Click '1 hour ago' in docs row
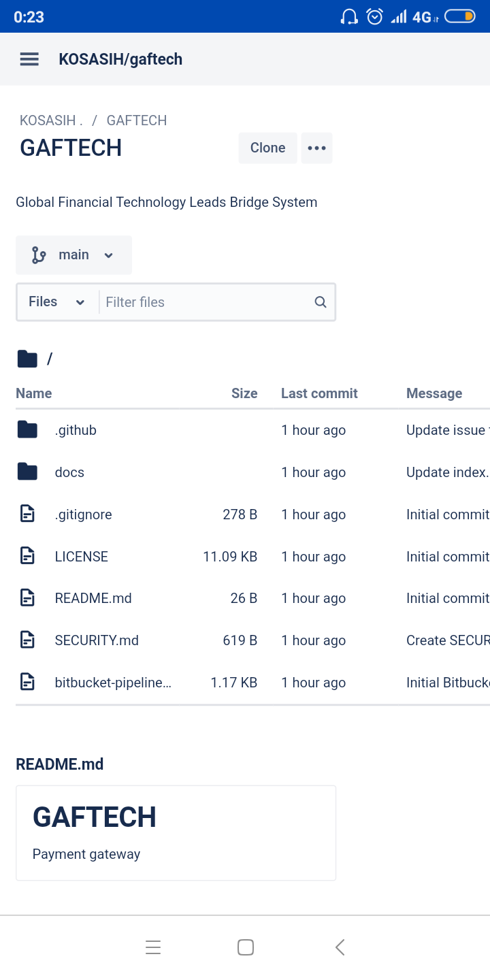 (314, 472)
